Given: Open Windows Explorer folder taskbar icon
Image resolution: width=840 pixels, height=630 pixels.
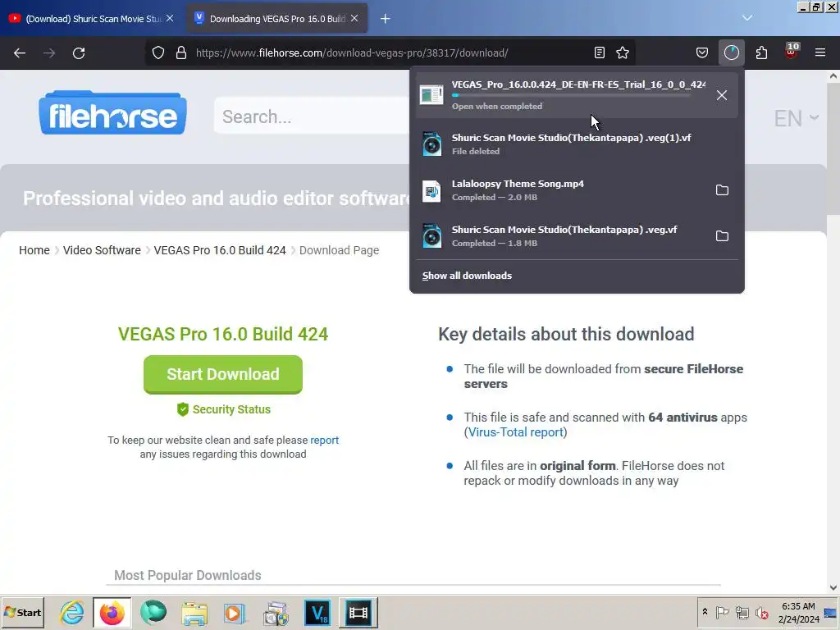Looking at the screenshot, I should (x=194, y=613).
